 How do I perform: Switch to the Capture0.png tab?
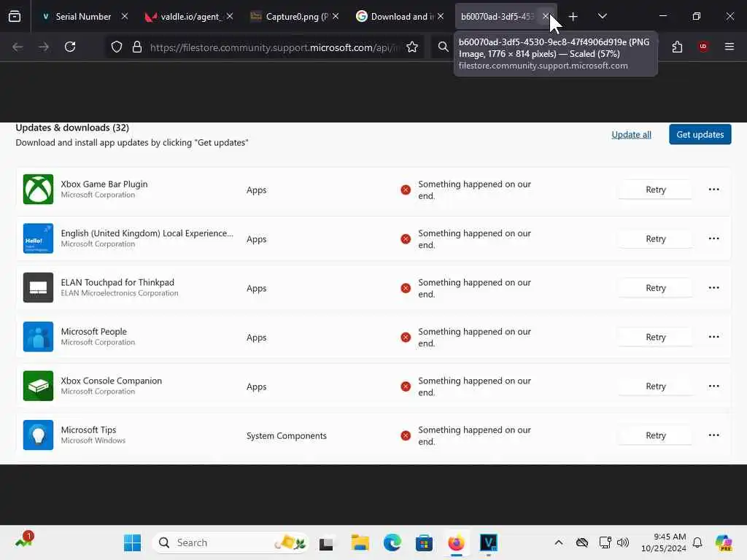point(296,17)
